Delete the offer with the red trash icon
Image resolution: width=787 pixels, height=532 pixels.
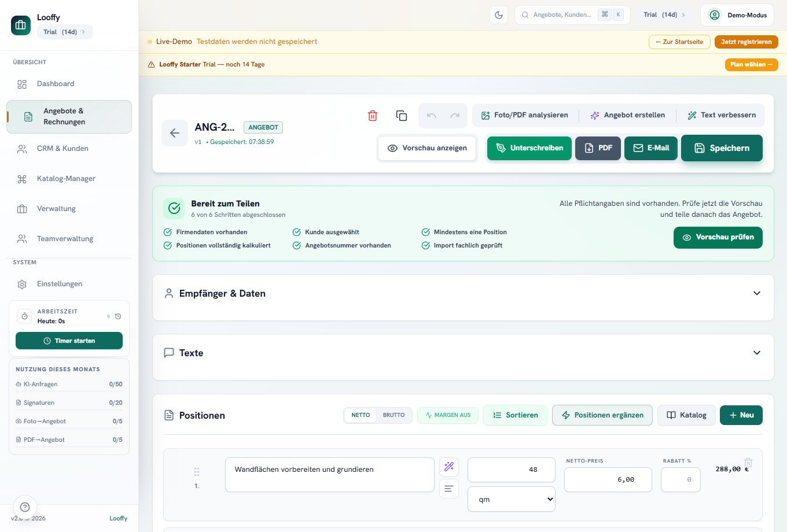[x=373, y=116]
